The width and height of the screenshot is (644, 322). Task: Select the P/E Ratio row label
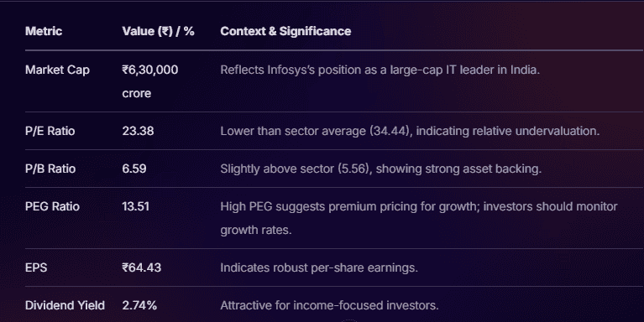tap(50, 132)
